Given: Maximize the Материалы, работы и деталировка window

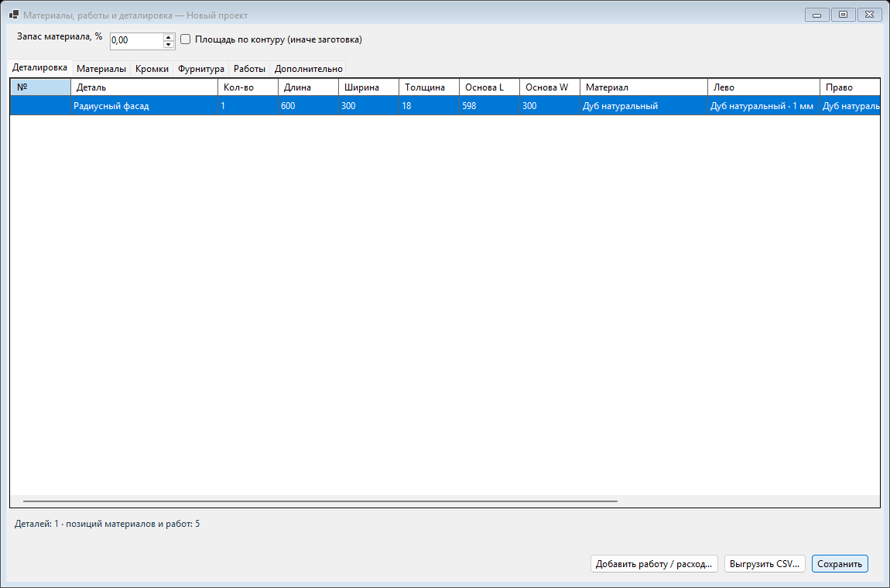Looking at the screenshot, I should click(844, 15).
